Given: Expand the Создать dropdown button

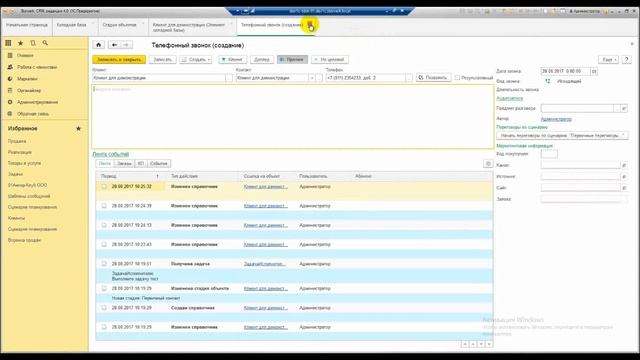Looking at the screenshot, I should pos(196,60).
